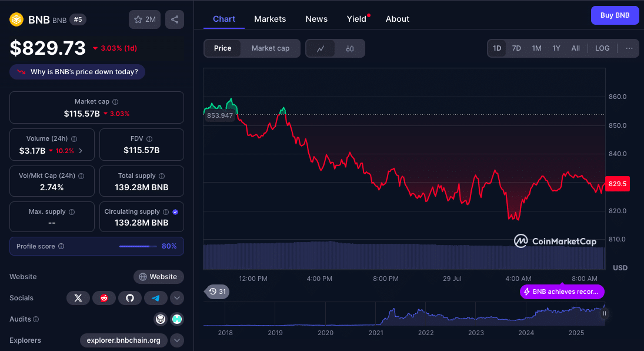Set chart range to 1Y
Image resolution: width=644 pixels, height=351 pixels.
tap(556, 48)
